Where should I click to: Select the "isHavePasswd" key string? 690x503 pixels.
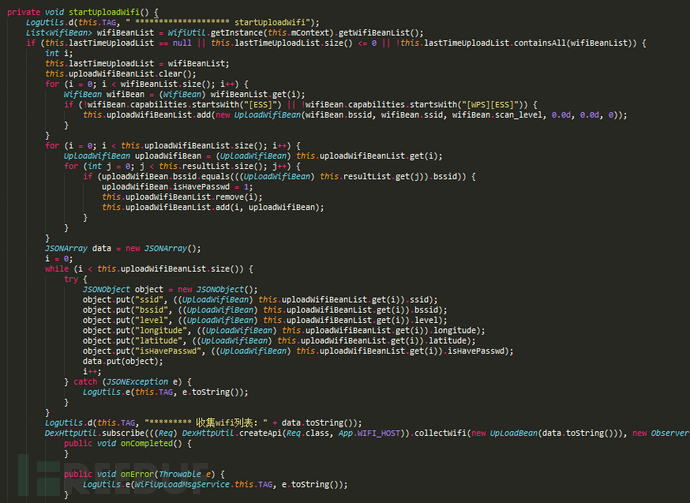(168, 351)
